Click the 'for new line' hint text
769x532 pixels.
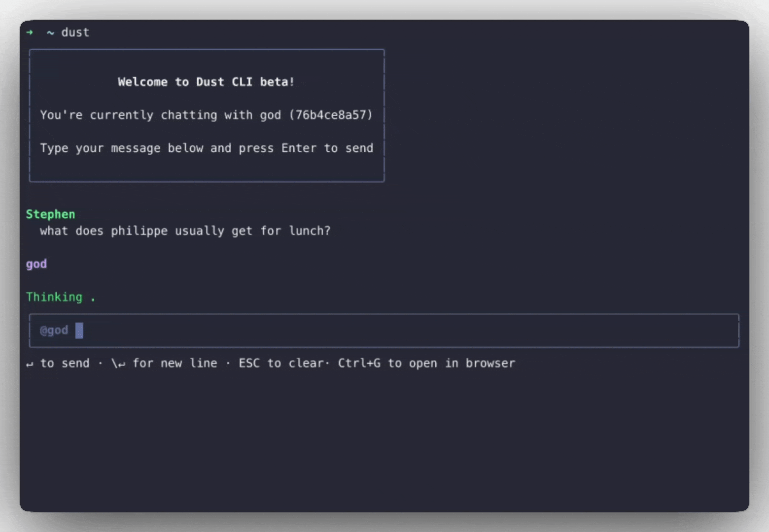click(175, 363)
